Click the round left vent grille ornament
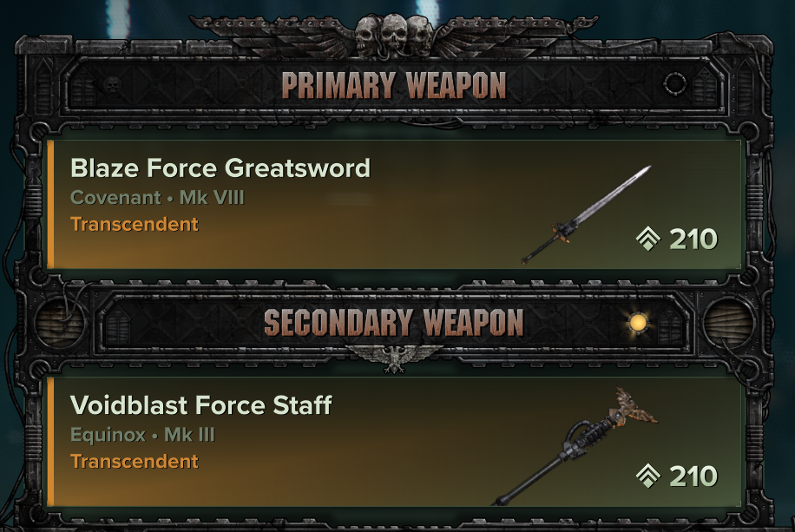The image size is (795, 532). 61,323
